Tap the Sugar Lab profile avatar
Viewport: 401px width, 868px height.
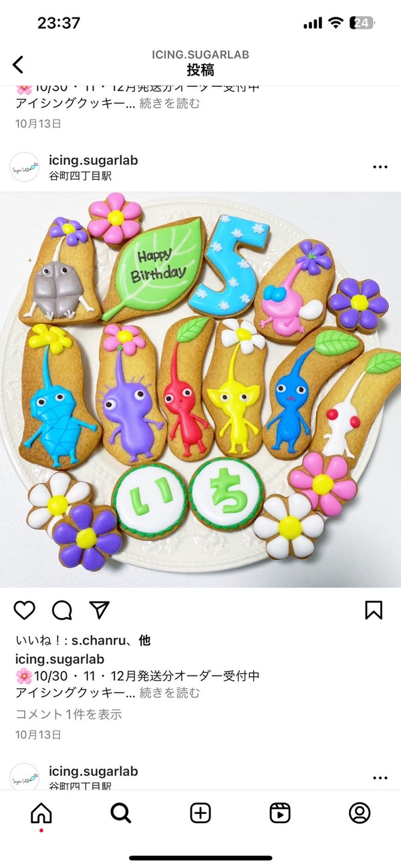tap(25, 167)
